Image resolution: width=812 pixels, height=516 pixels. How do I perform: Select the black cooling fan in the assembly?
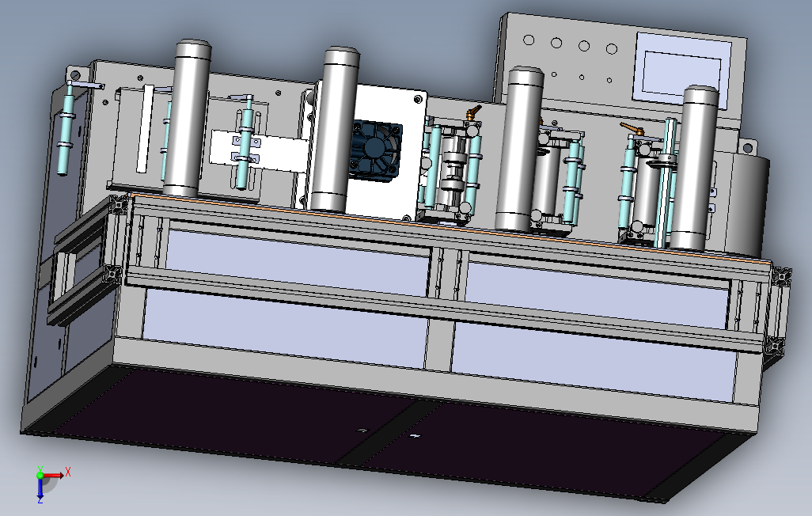coord(375,150)
